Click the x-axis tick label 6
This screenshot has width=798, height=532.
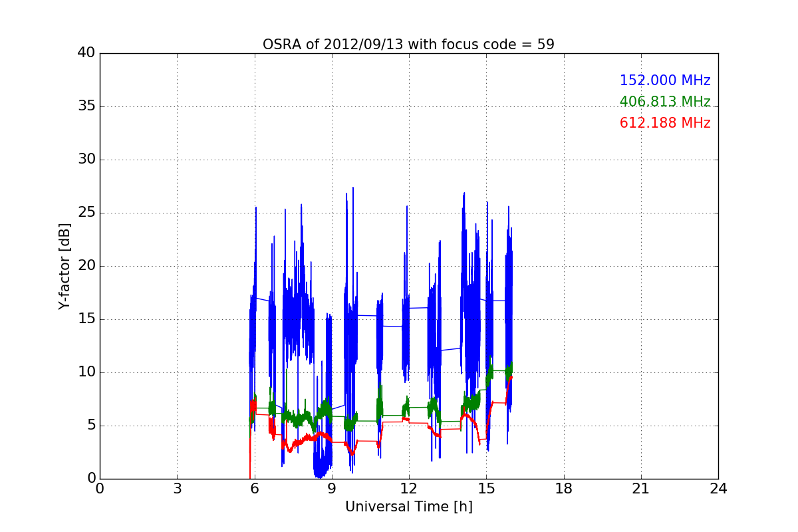(254, 489)
